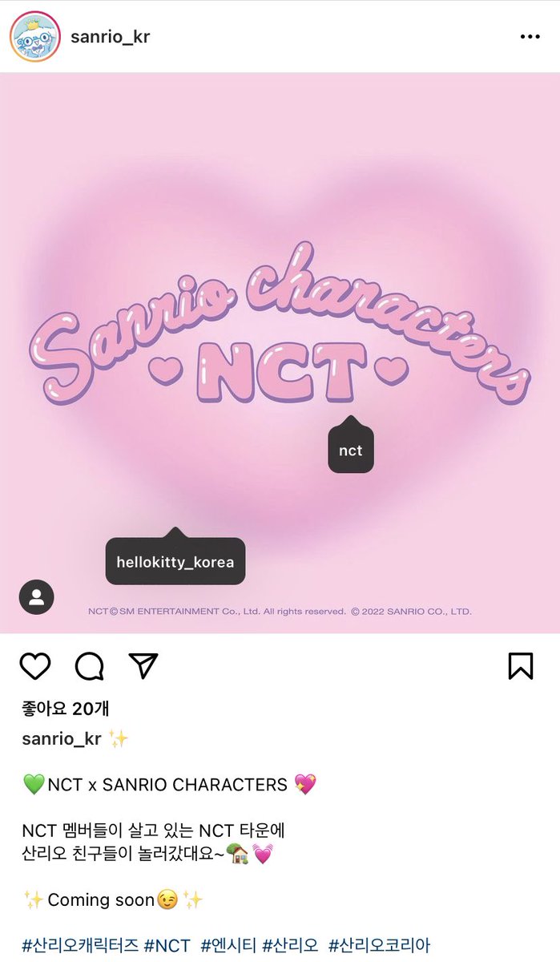Tap the NCT x SANRIO CHARACTERS caption line
Image resolution: width=560 pixels, height=962 pixels.
(x=170, y=785)
